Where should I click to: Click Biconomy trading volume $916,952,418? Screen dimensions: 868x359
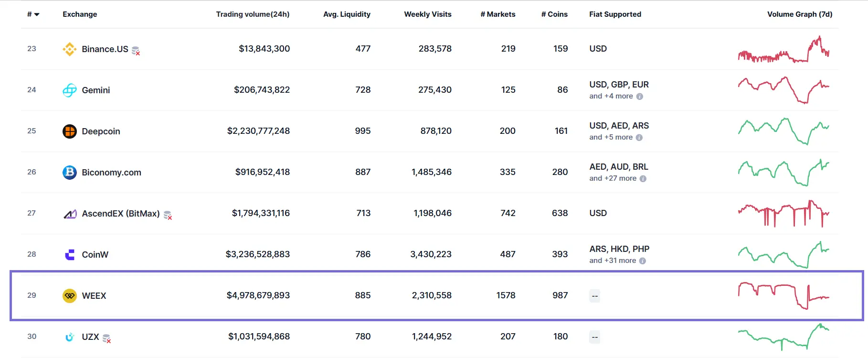pos(263,172)
